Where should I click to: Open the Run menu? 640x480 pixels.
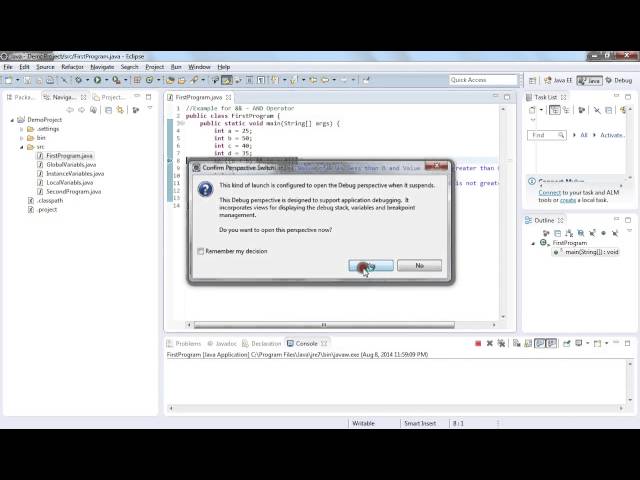[x=176, y=67]
